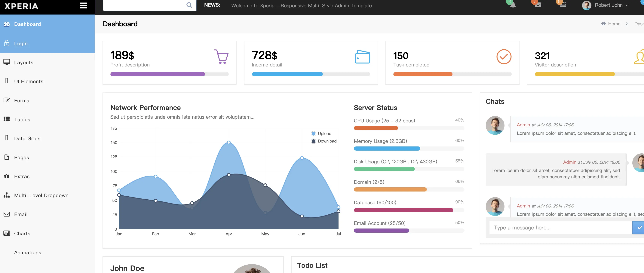The image size is (644, 273).
Task: Open Data Grids menu item
Action: [x=47, y=138]
